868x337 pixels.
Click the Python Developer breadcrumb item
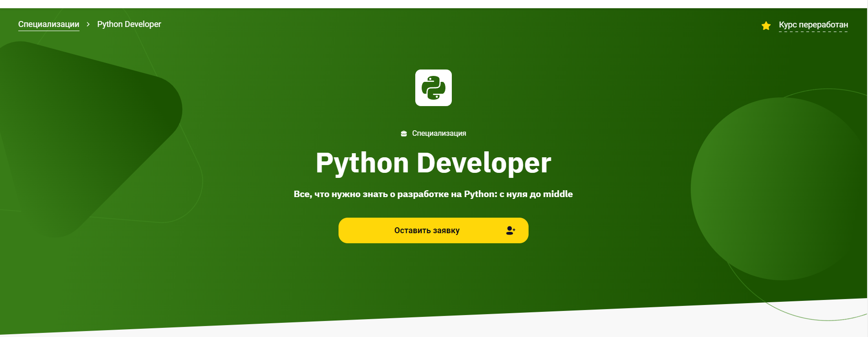click(129, 24)
